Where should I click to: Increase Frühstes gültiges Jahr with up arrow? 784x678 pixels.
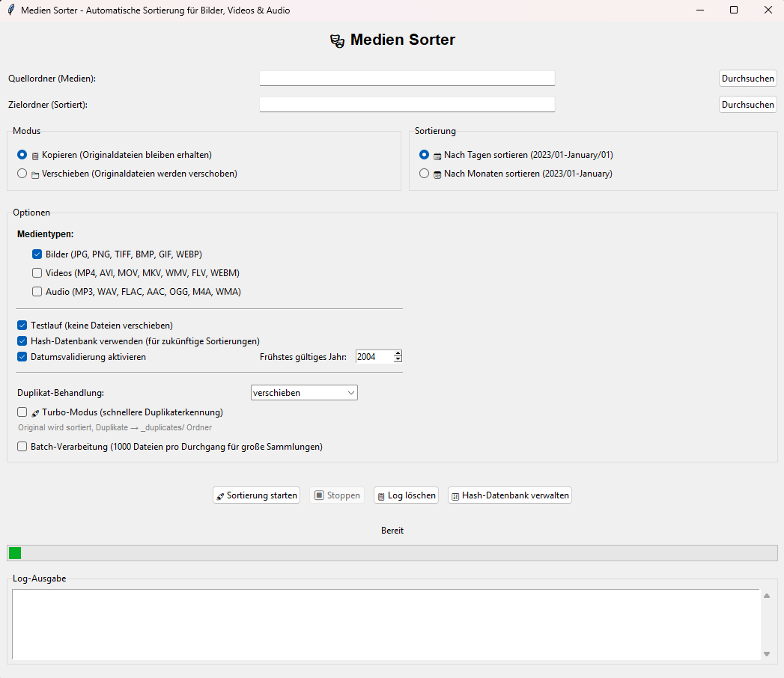click(398, 352)
